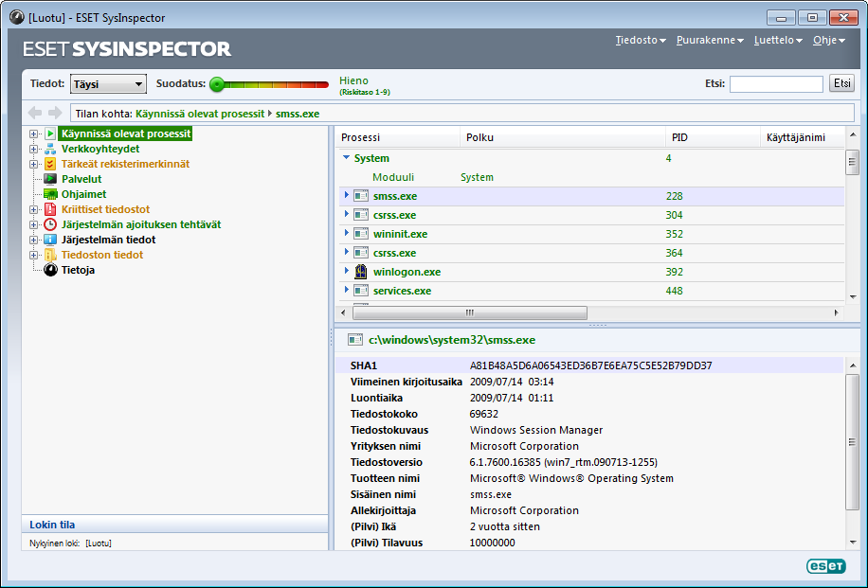Select the Ohjaimet tree item
The width and height of the screenshot is (868, 588).
83,194
